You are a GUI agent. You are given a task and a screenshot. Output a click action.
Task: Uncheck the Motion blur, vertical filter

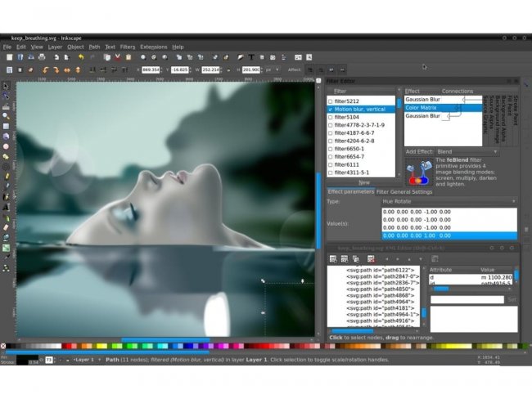pyautogui.click(x=331, y=109)
